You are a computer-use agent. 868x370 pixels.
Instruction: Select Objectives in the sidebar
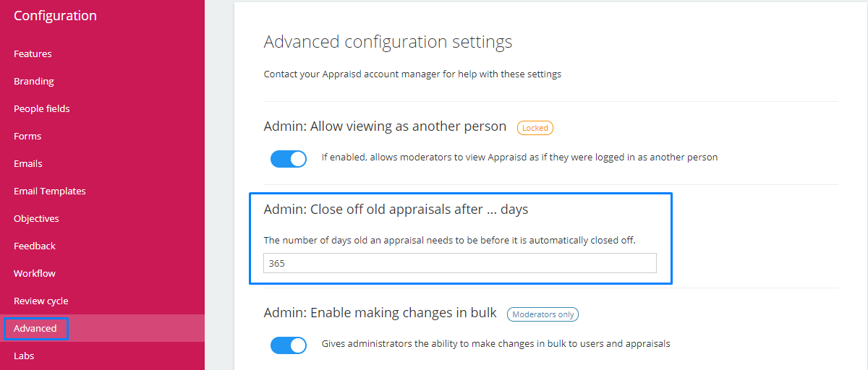click(x=36, y=219)
